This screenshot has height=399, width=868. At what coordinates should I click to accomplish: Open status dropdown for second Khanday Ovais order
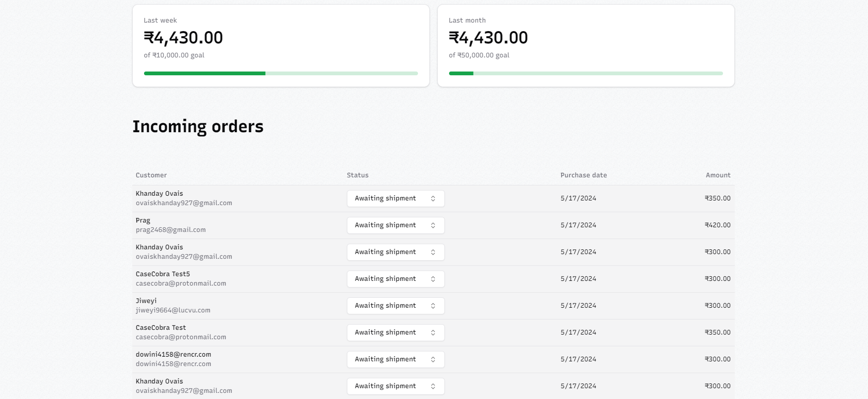click(395, 252)
